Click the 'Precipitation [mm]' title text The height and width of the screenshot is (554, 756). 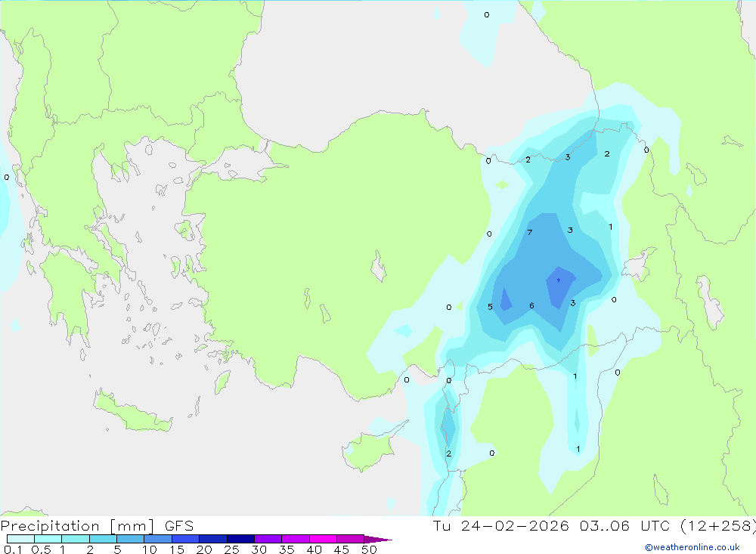point(77,526)
